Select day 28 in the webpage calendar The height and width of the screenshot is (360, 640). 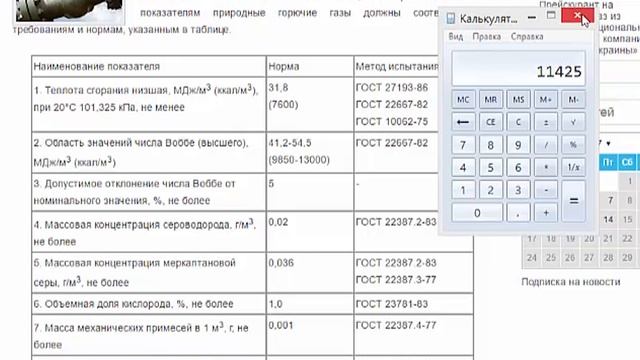608,258
